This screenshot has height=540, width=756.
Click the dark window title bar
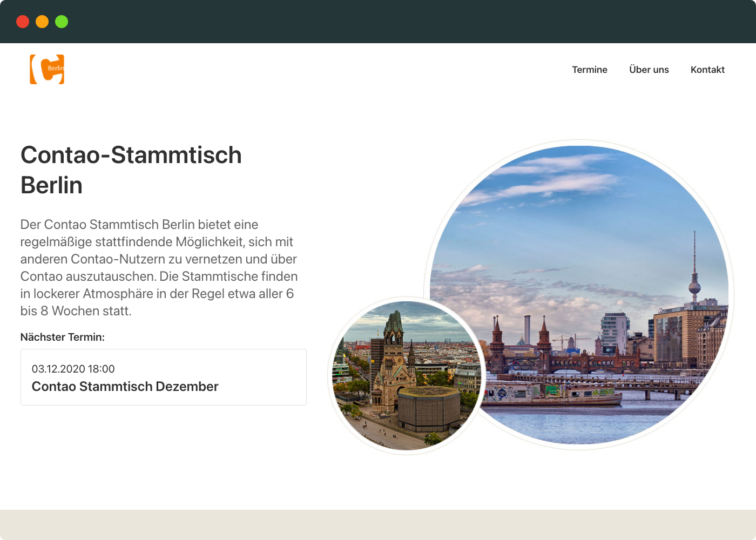[378, 22]
